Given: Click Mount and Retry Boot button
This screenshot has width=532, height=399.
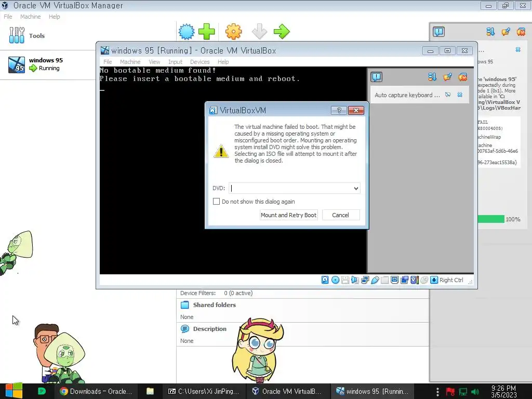Looking at the screenshot, I should 288,215.
